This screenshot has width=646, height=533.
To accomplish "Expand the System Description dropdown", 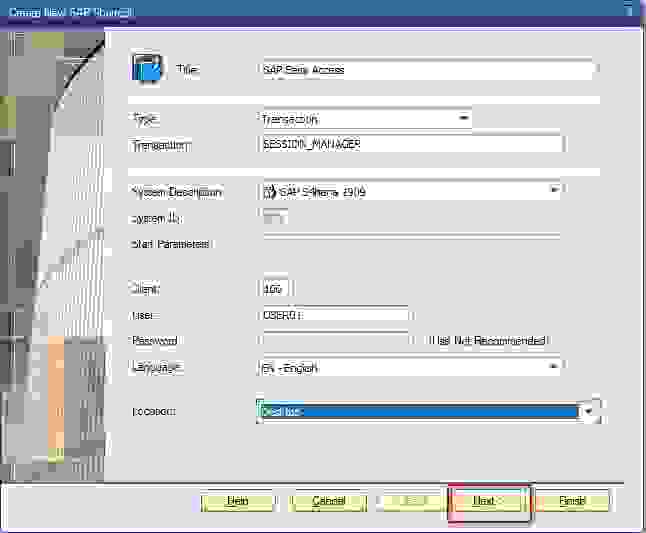I will click(553, 191).
